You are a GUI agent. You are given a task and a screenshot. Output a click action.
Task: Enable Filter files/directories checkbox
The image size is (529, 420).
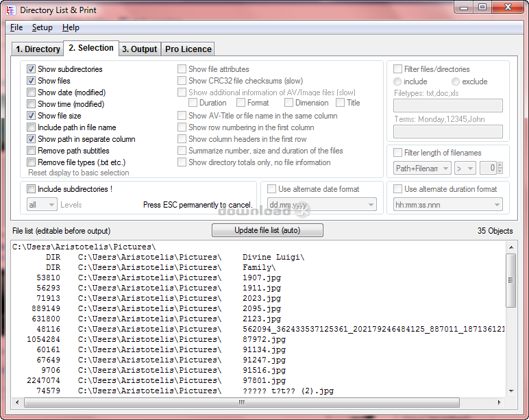(x=397, y=69)
